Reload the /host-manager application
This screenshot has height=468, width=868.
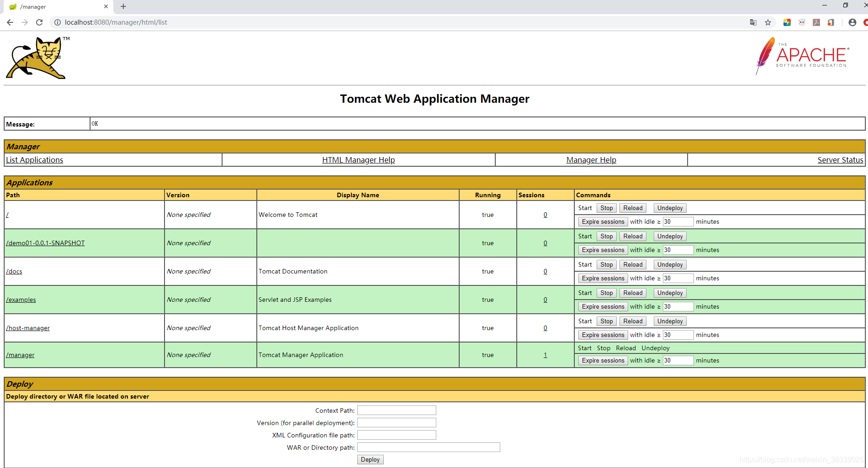633,321
